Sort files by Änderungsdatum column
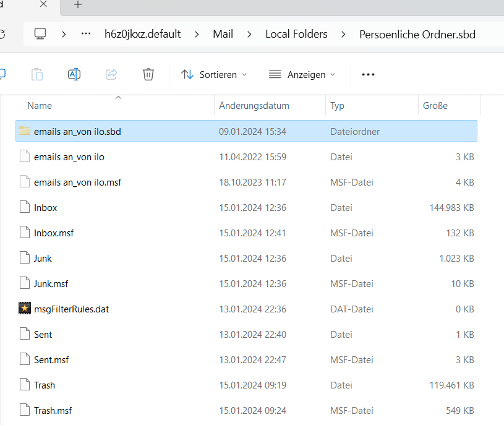 [254, 106]
